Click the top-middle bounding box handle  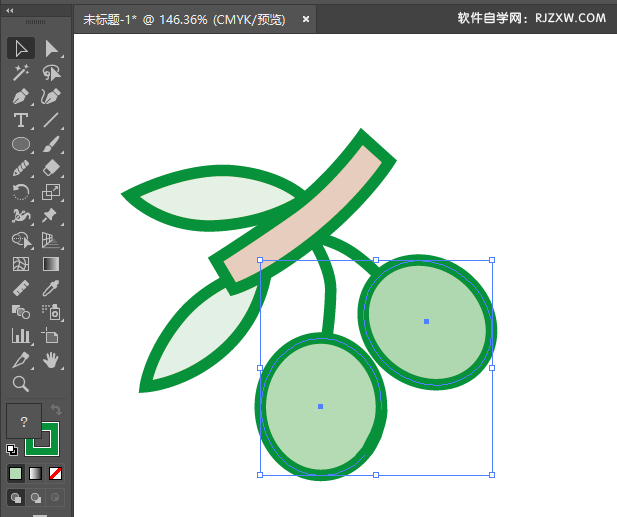(x=376, y=260)
